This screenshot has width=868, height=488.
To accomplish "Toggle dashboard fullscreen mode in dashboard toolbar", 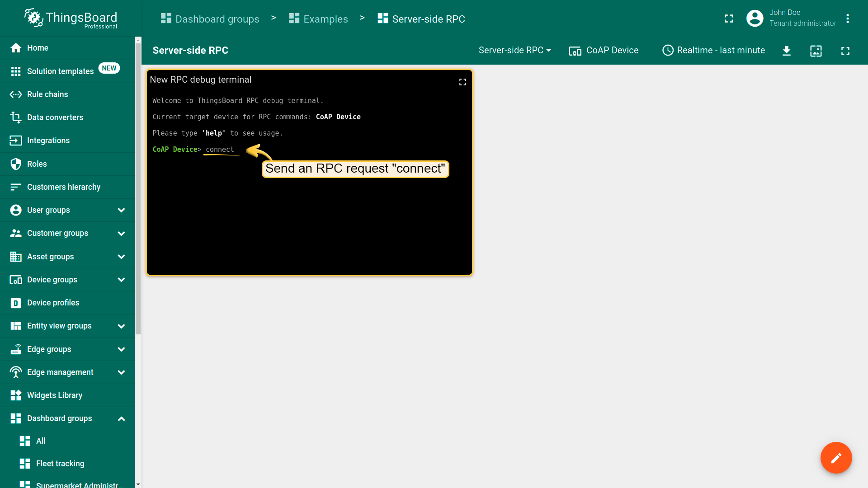I will pos(845,51).
